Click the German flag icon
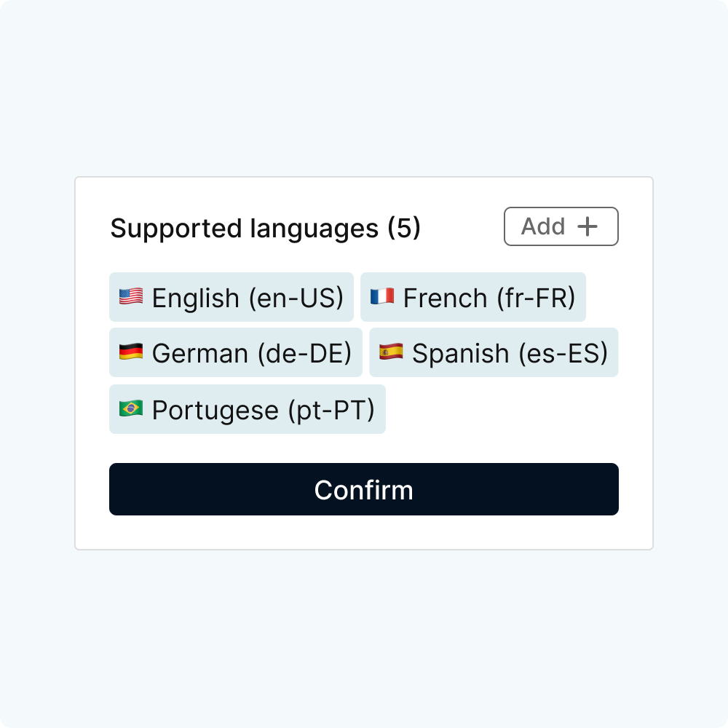The width and height of the screenshot is (728, 728). pyautogui.click(x=131, y=352)
